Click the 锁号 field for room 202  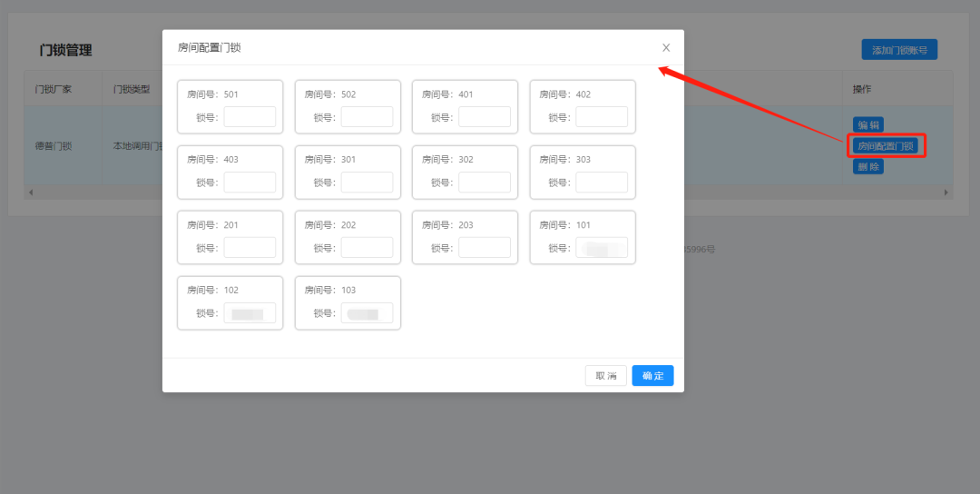pyautogui.click(x=367, y=248)
